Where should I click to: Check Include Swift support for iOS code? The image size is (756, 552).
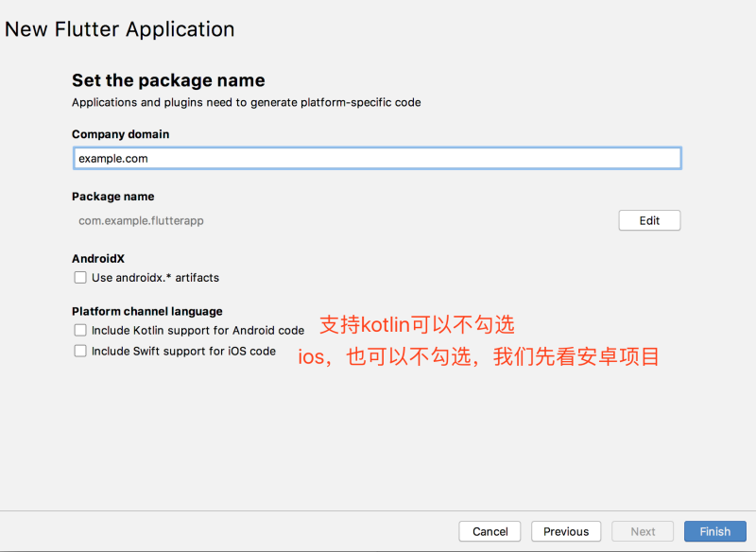tap(80, 351)
